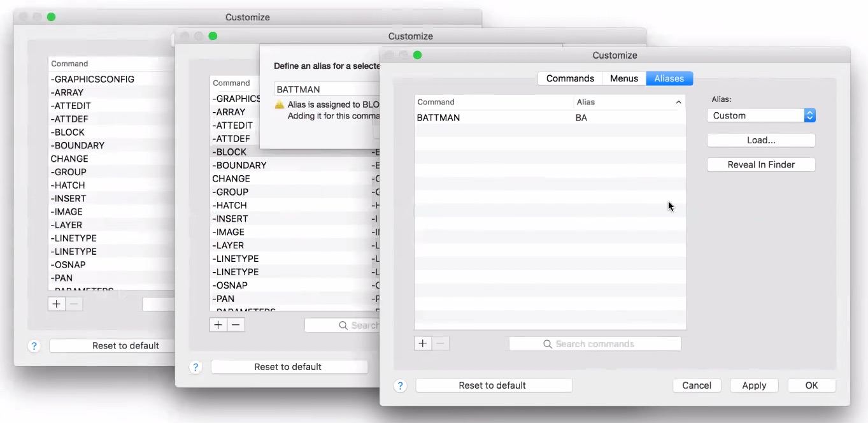Click the Load... button
Viewport: 868px width, 423px height.
pyautogui.click(x=761, y=140)
